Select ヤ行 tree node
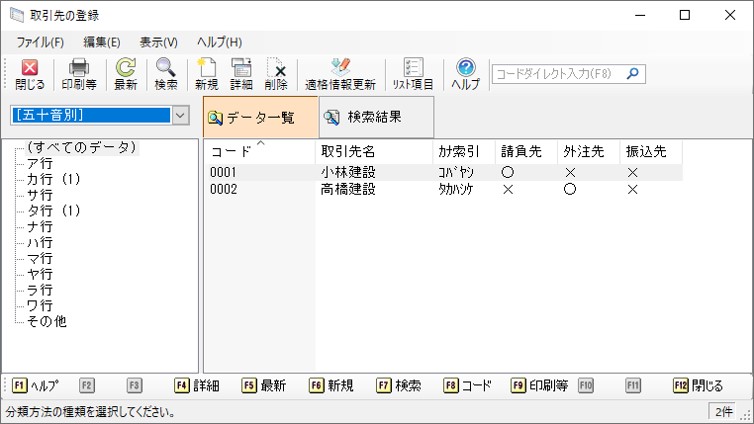Screen dimensions: 754x424 (x=39, y=274)
